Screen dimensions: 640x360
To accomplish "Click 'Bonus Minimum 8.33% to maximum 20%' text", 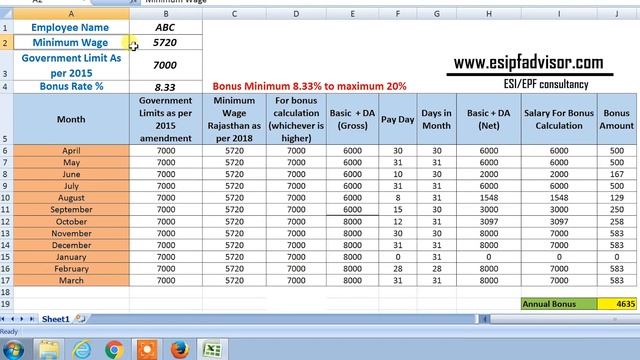I will pos(309,87).
